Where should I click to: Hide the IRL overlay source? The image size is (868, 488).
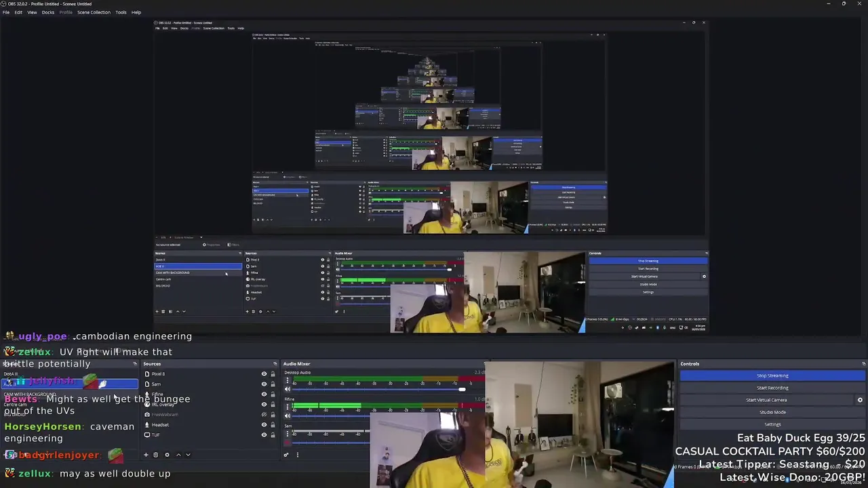tap(264, 405)
